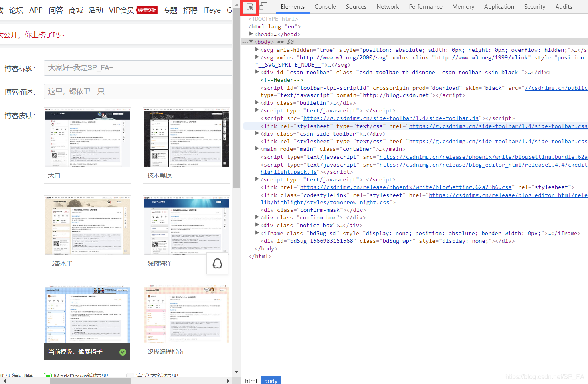
Task: Select the confirm-mask div line
Action: coord(313,210)
